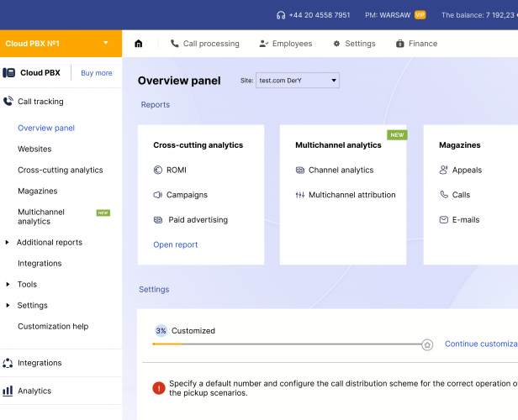
Task: Click Multichannel analytics card title
Action: [338, 145]
